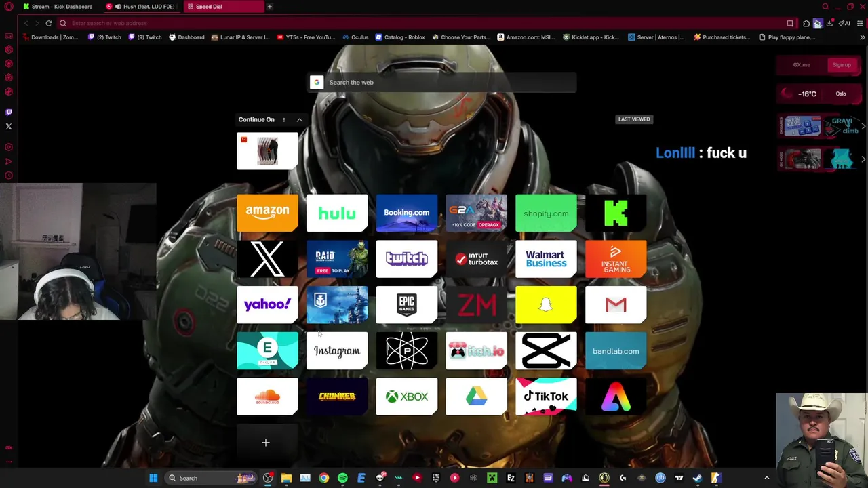Open the Amazon speed dial tile
The height and width of the screenshot is (488, 868).
tap(267, 213)
